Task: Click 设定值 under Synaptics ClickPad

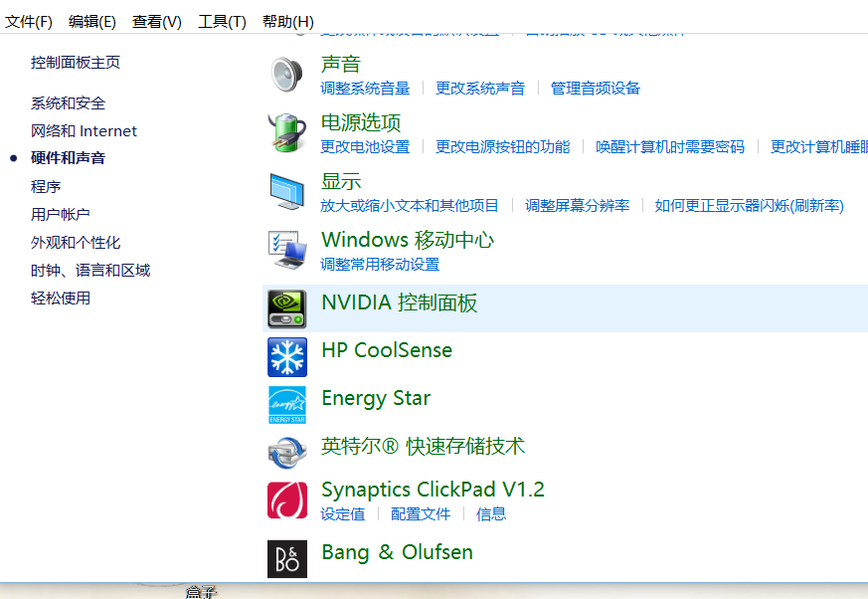Action: pos(343,514)
